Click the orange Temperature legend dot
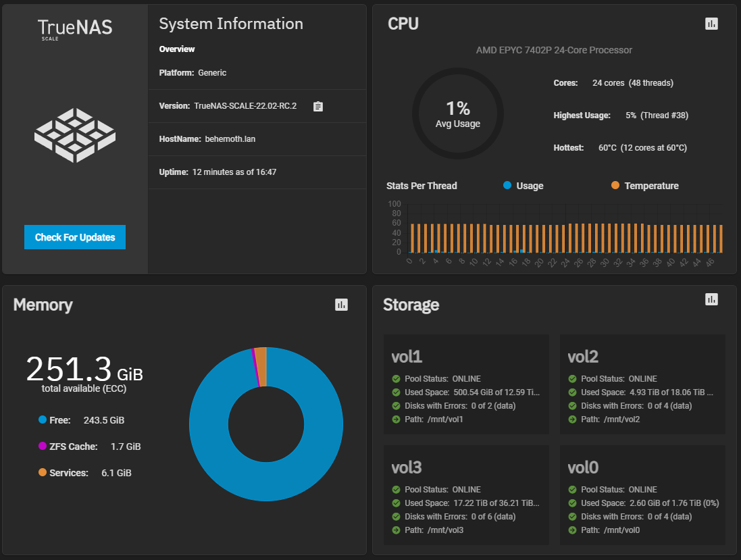Viewport: 741px width, 560px height. (615, 185)
